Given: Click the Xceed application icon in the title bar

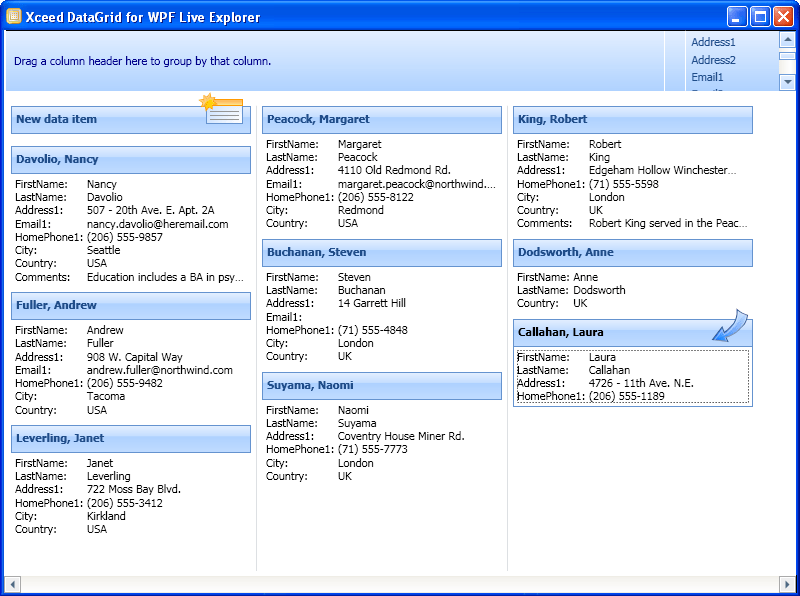Looking at the screenshot, I should (14, 16).
